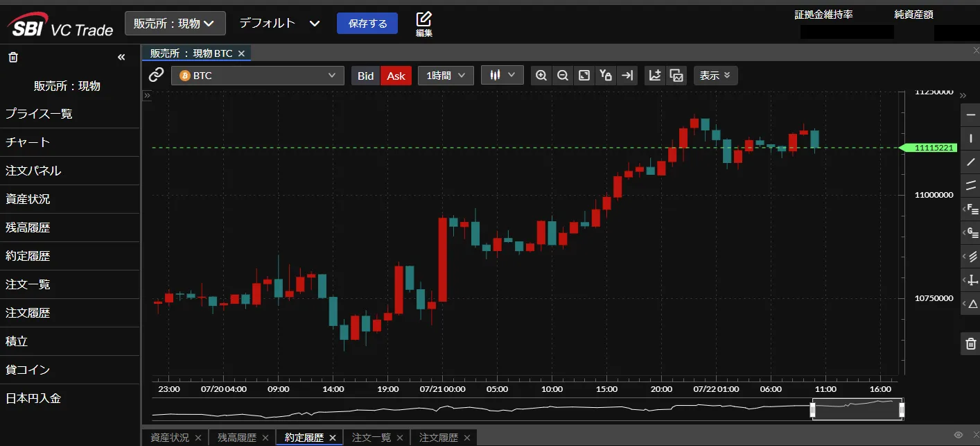The width and height of the screenshot is (980, 446).
Task: Select the vertical line drawing tool
Action: [971, 138]
